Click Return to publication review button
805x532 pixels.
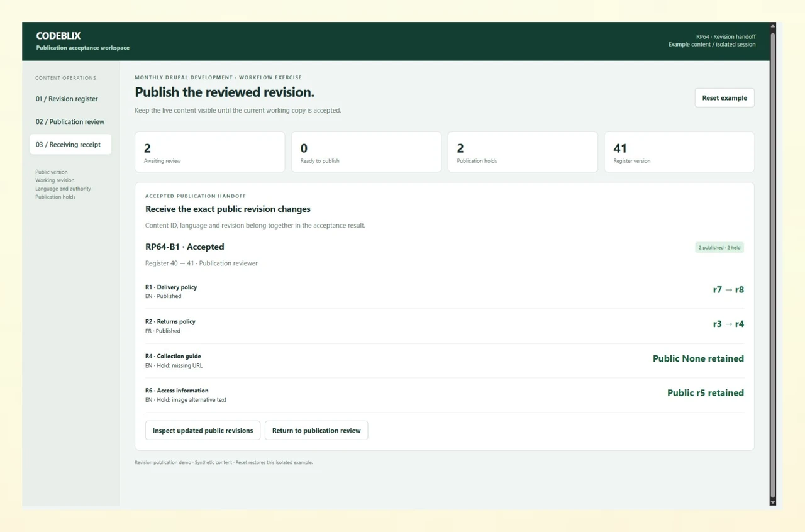point(316,431)
